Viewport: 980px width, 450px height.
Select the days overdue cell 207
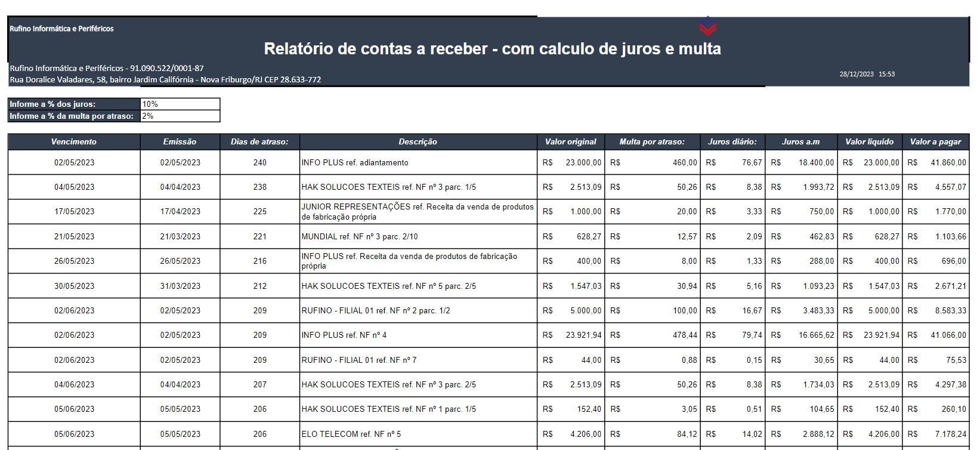pyautogui.click(x=259, y=384)
